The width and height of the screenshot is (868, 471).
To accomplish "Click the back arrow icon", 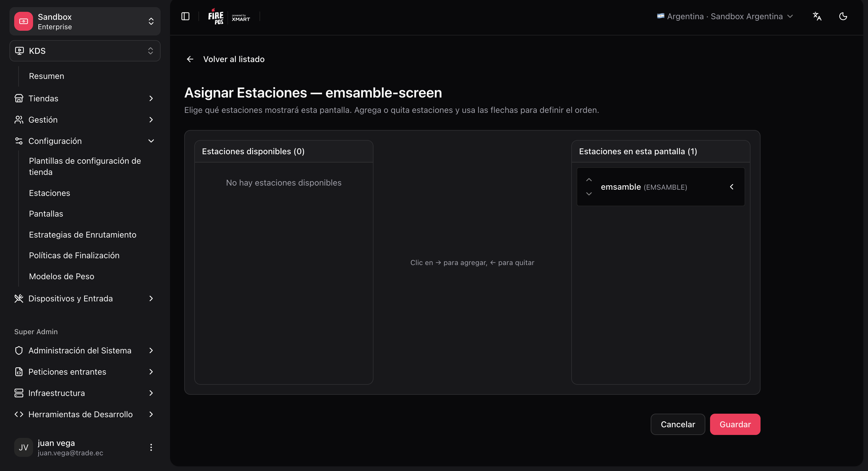I will pos(190,59).
